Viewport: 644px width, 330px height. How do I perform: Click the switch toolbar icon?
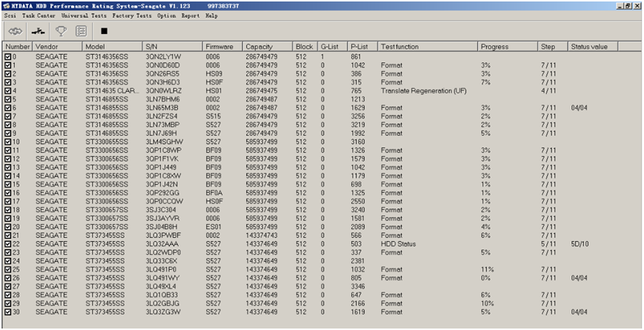pyautogui.click(x=39, y=31)
